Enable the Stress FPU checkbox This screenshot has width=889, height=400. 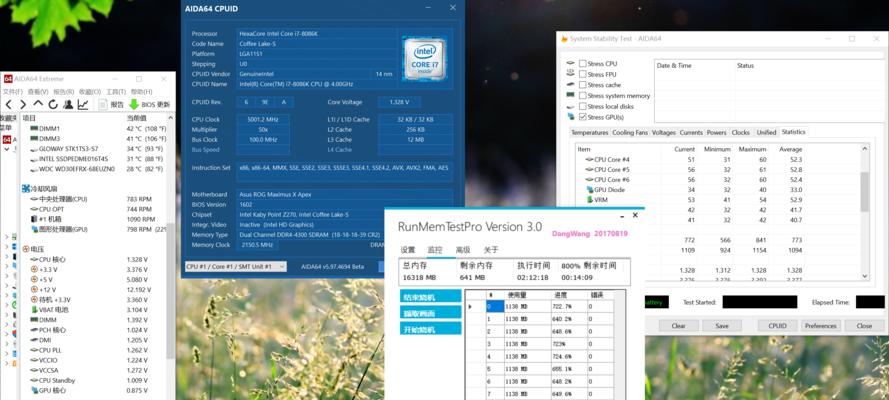583,74
